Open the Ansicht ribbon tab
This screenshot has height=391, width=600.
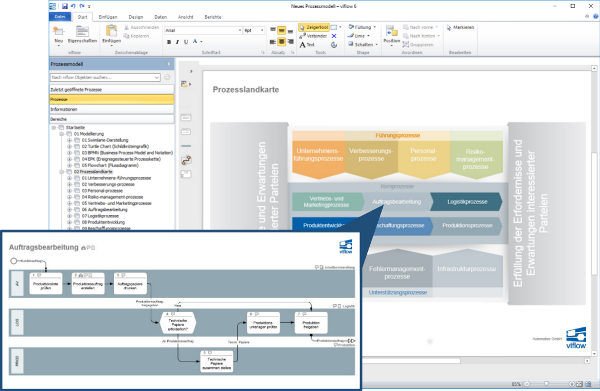point(185,17)
